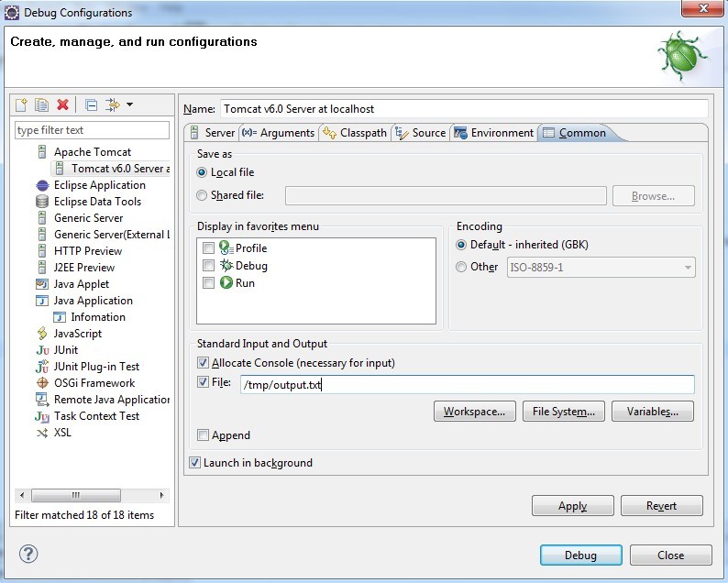
Task: Click the configuration Name field
Action: 464,109
